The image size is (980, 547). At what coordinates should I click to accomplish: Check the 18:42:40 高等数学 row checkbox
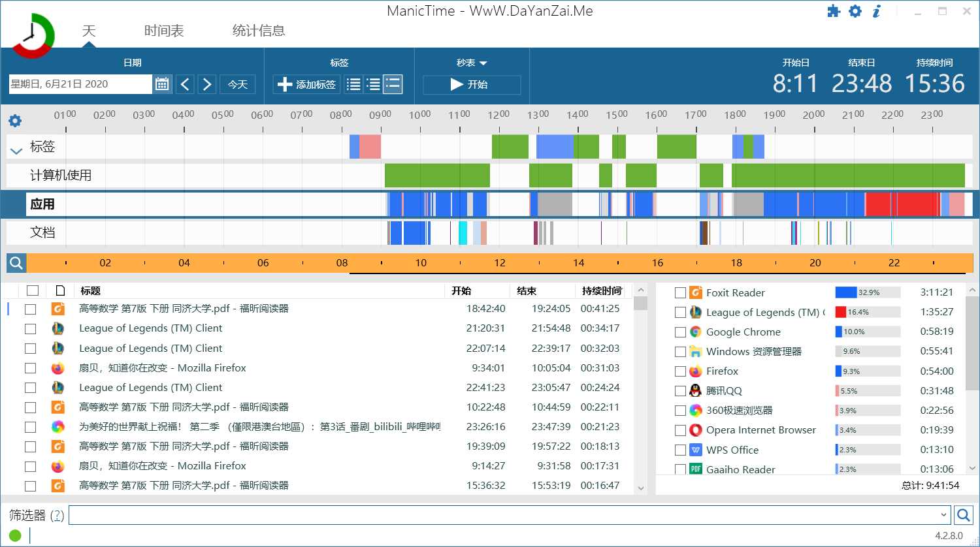[x=30, y=309]
